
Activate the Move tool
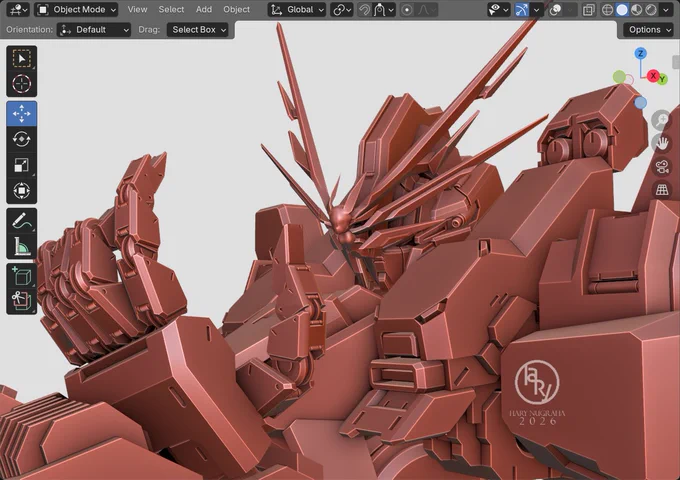22,114
